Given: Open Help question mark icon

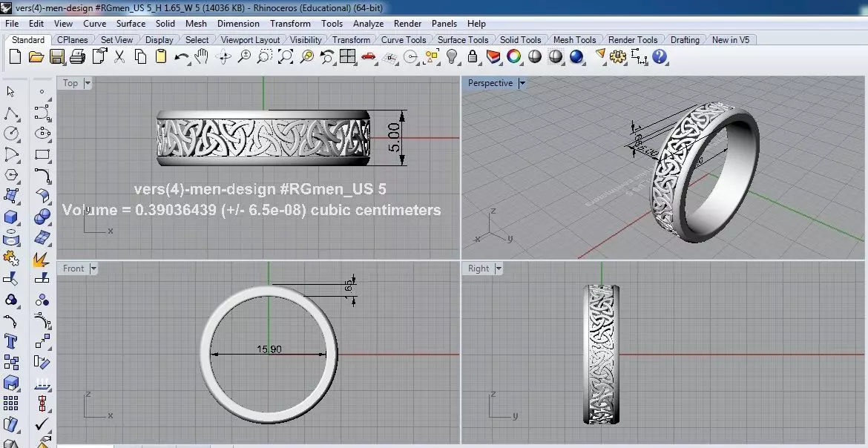Looking at the screenshot, I should pyautogui.click(x=660, y=56).
